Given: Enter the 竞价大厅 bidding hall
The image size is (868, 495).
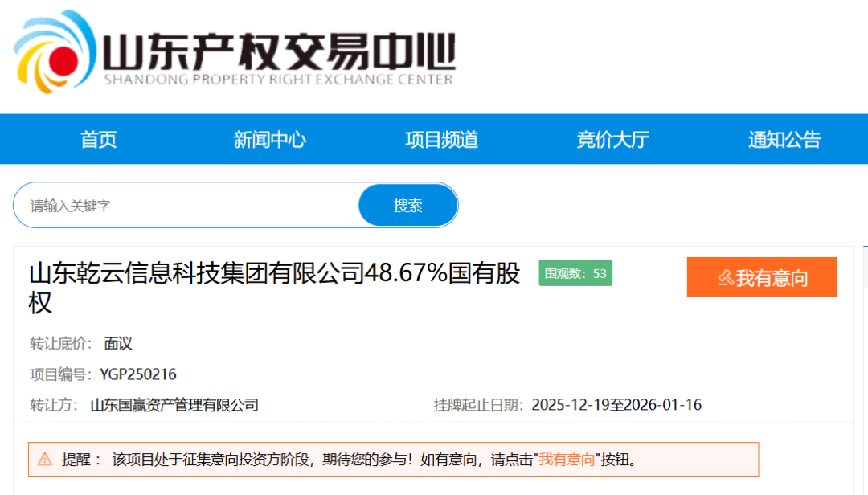Looking at the screenshot, I should (612, 139).
